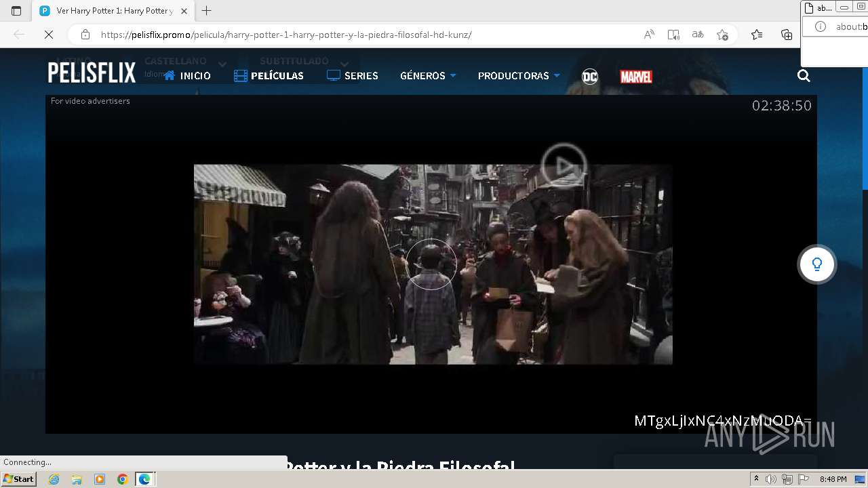Switch to Microsoft Edge taskbar button
868x488 pixels.
click(x=145, y=479)
